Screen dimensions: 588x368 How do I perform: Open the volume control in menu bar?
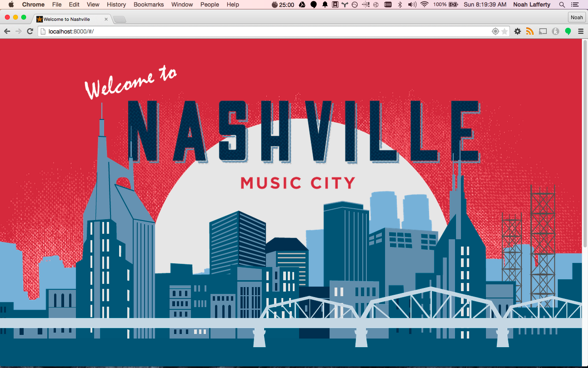pos(412,4)
